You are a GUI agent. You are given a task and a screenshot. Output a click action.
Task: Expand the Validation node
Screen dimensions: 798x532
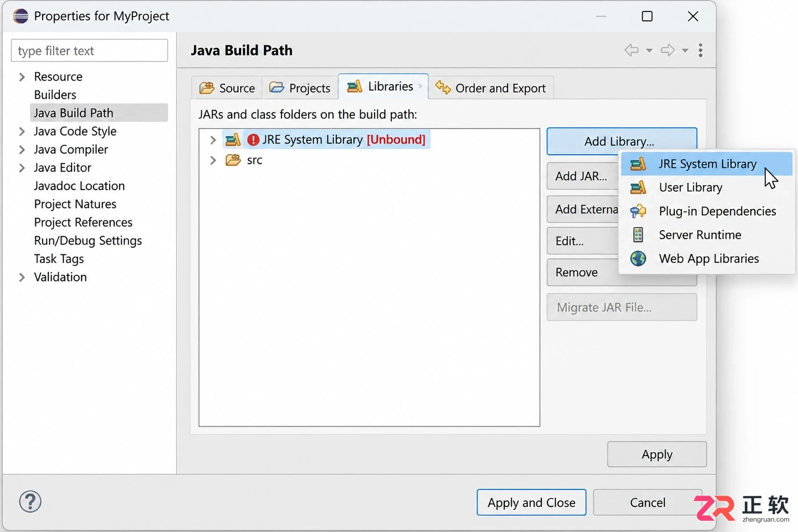[x=22, y=277]
